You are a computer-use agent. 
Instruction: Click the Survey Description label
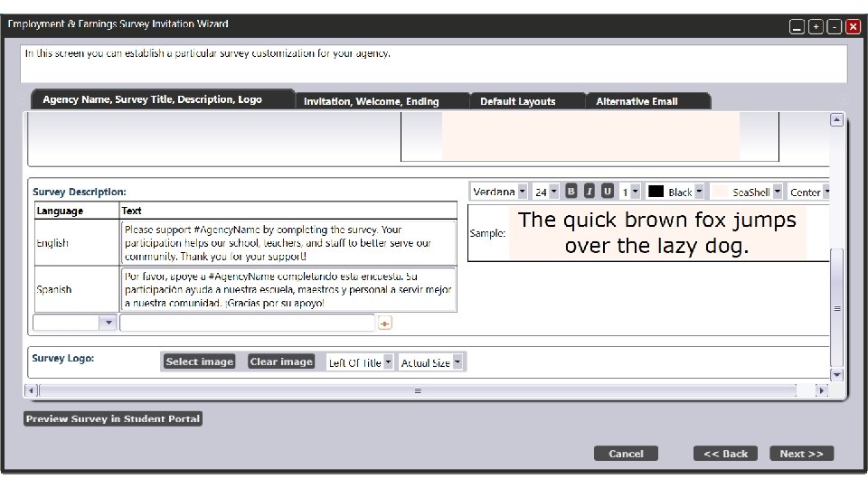click(80, 192)
